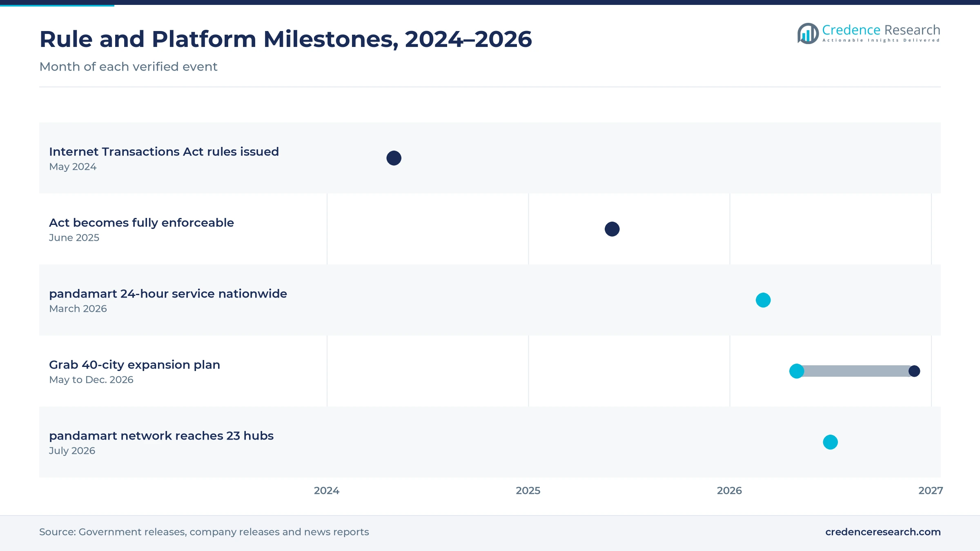Click the subtitle 'Month of each verified event'
The image size is (980, 551).
coord(128,67)
